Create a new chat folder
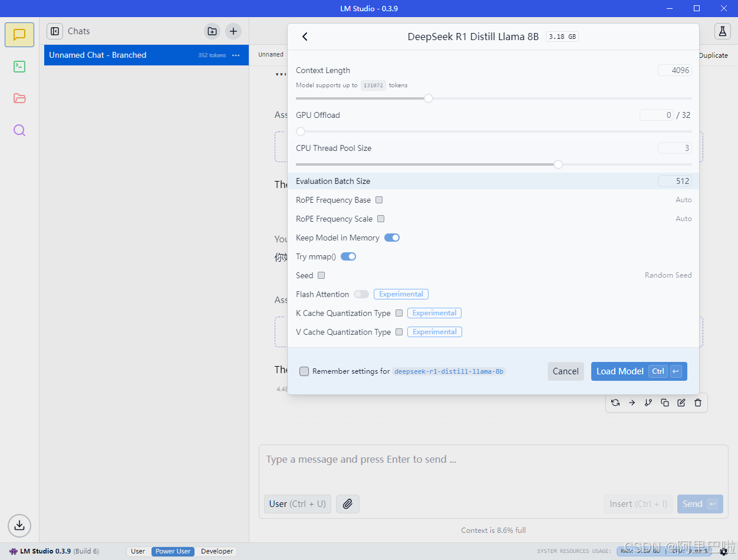This screenshot has width=738, height=560. coord(212,31)
